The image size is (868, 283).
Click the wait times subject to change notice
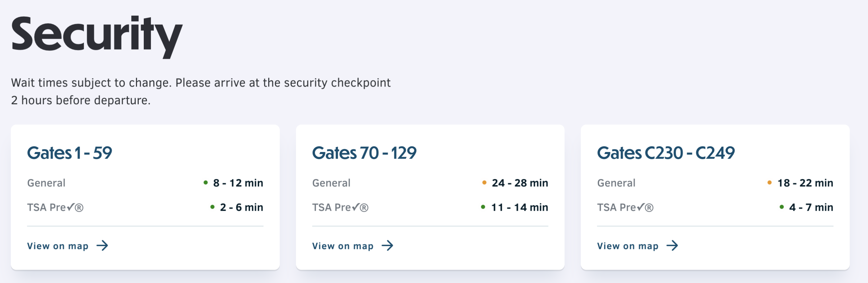point(201,91)
